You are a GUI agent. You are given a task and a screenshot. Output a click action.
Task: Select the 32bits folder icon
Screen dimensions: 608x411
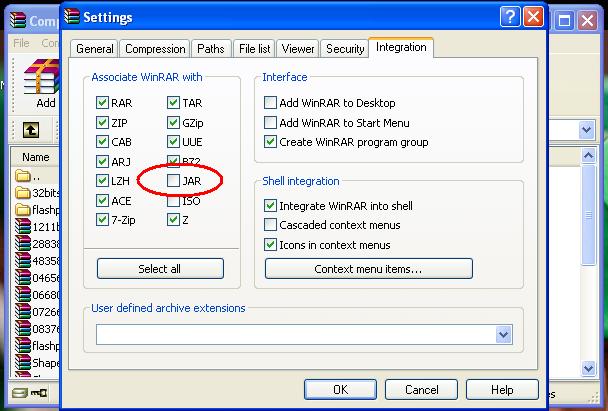click(22, 192)
